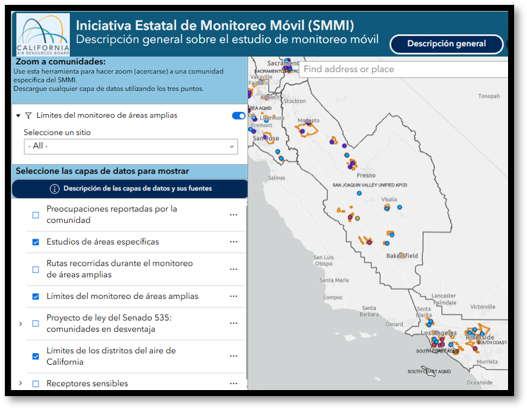Collapse the Límites del monitoreo filter section arrow

click(18, 116)
